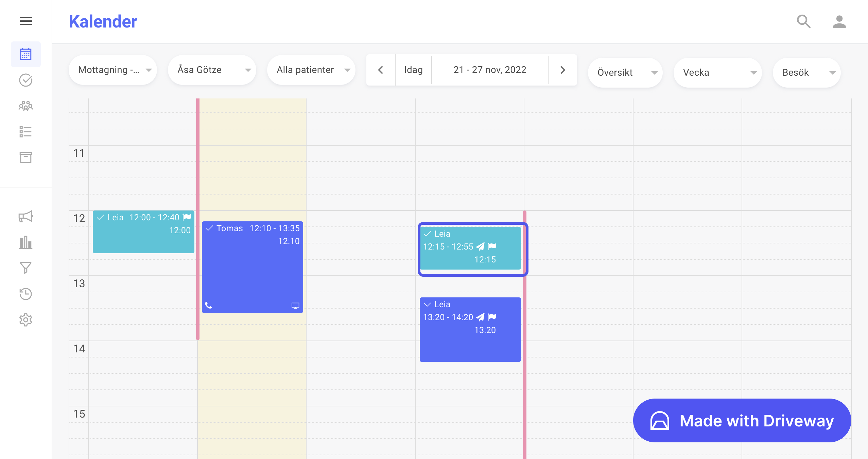Click the phone icon in Tomas appointment

[x=209, y=306]
